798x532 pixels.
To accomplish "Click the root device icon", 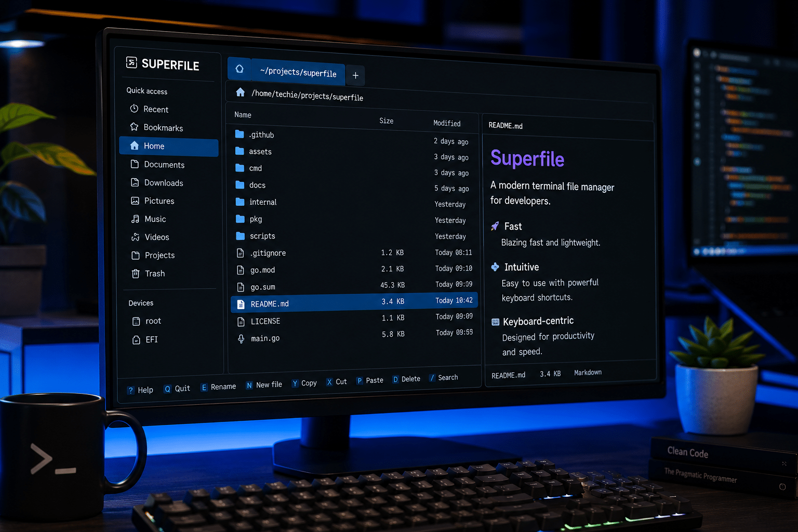I will coord(136,321).
